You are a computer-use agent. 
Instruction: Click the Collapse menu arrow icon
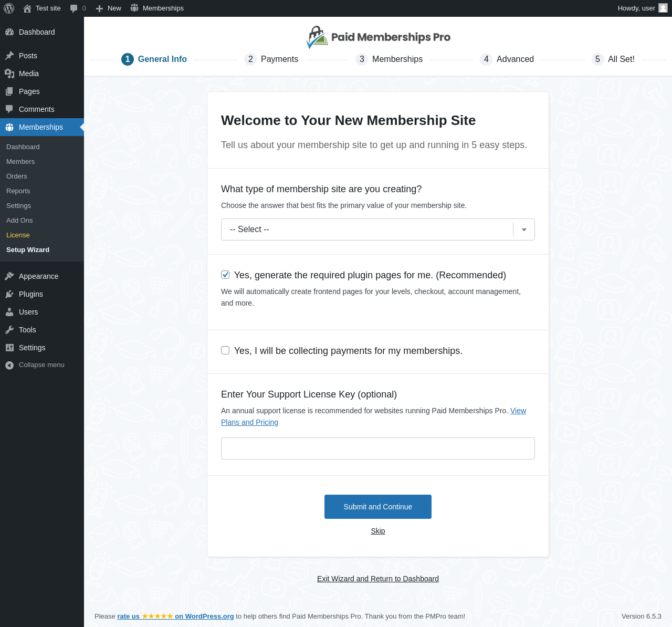point(9,365)
